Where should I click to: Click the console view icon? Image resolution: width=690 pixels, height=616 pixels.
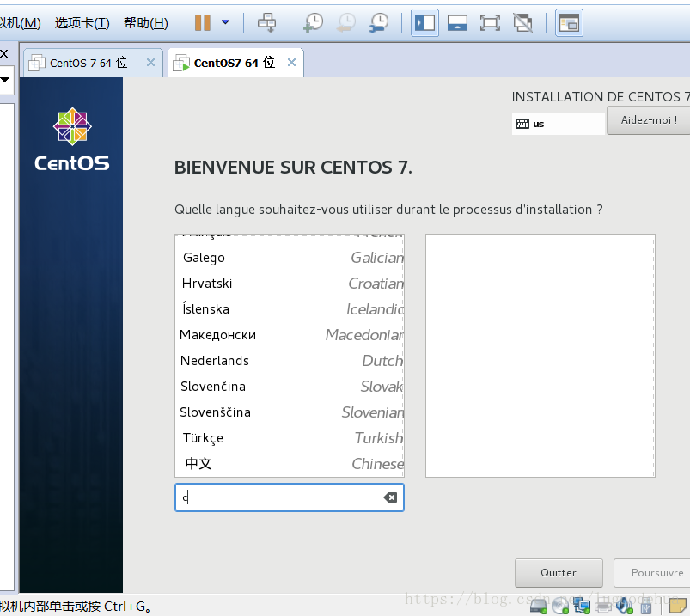(568, 23)
